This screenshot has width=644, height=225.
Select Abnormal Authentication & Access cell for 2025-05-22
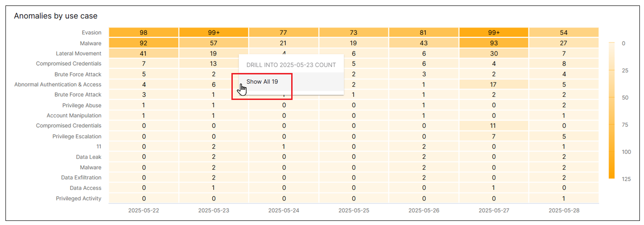tap(144, 84)
